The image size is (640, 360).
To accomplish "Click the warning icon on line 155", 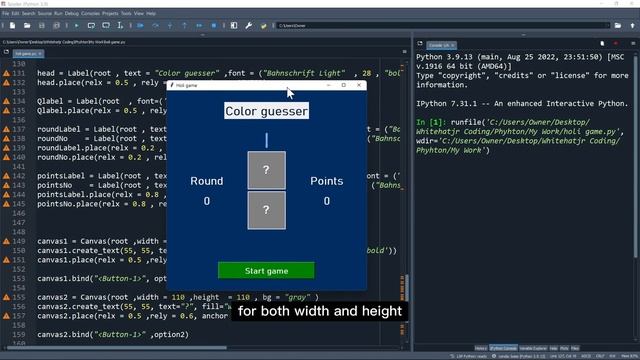I will click(7, 298).
